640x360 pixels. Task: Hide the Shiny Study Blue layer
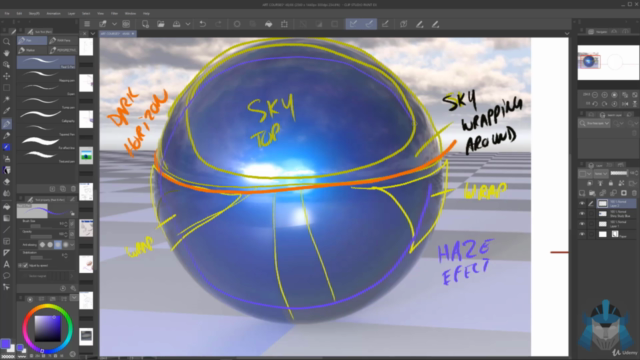(582, 213)
